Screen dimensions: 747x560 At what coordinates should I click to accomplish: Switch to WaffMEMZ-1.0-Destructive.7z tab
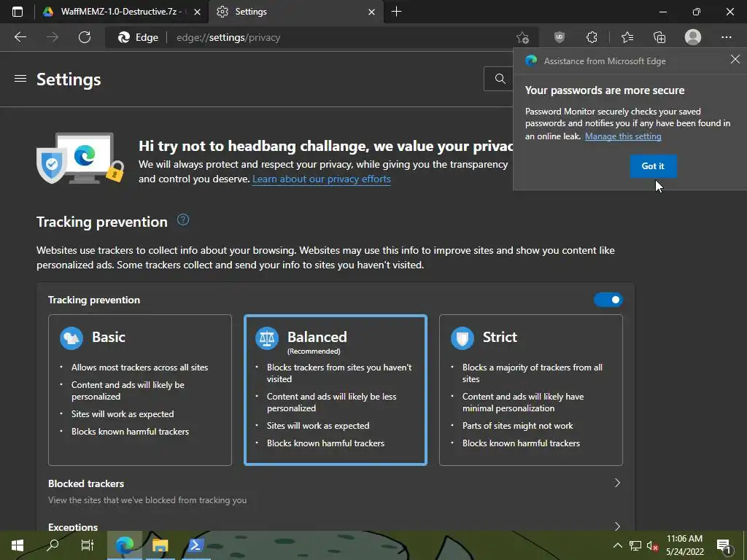click(x=113, y=12)
